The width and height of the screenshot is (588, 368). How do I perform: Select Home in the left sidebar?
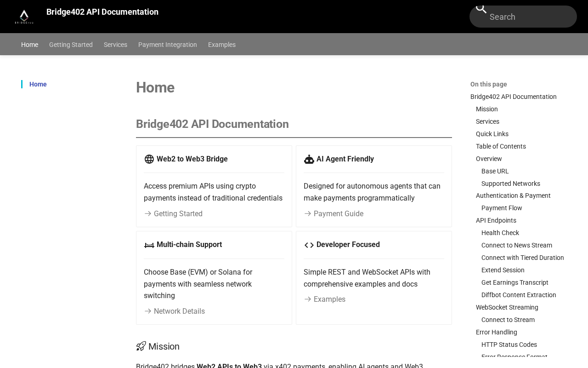[38, 84]
